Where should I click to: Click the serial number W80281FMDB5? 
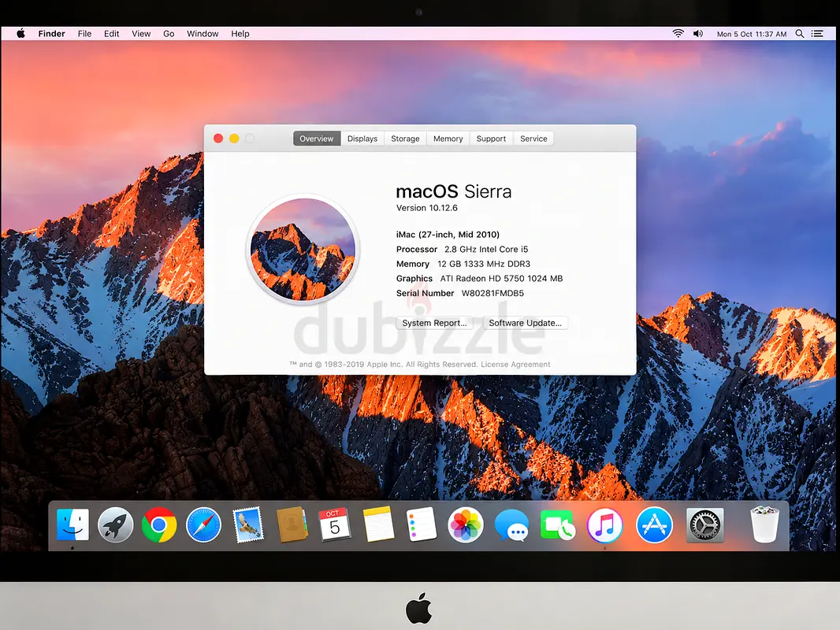(492, 293)
